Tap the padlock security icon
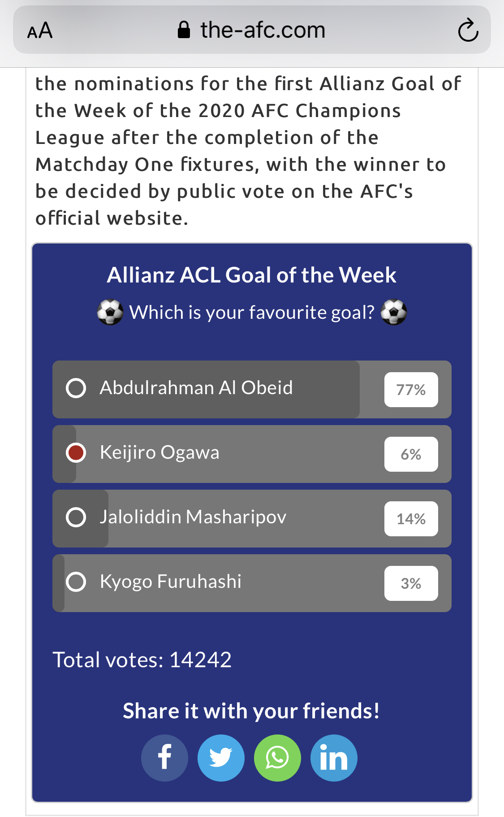The image size is (504, 817). click(184, 30)
